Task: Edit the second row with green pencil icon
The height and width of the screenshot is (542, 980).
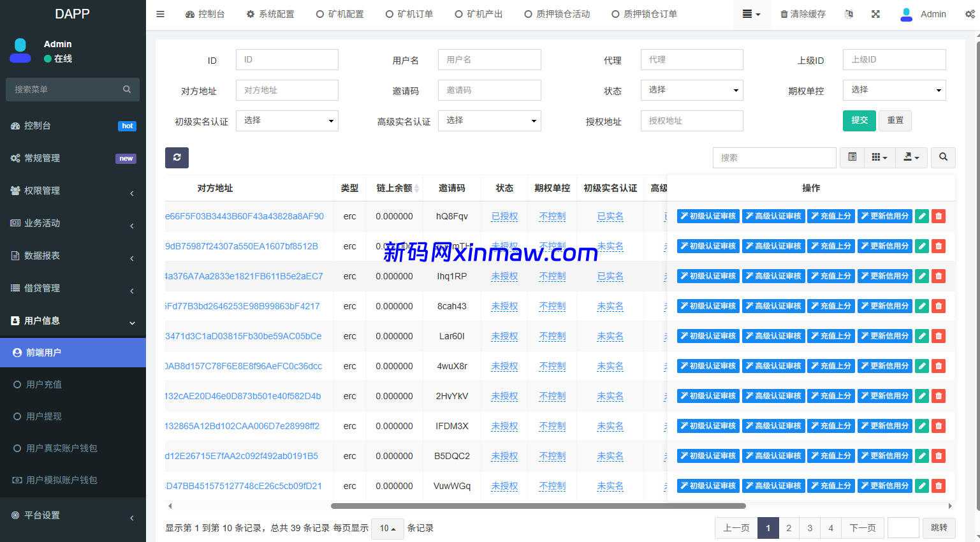Action: pos(921,246)
